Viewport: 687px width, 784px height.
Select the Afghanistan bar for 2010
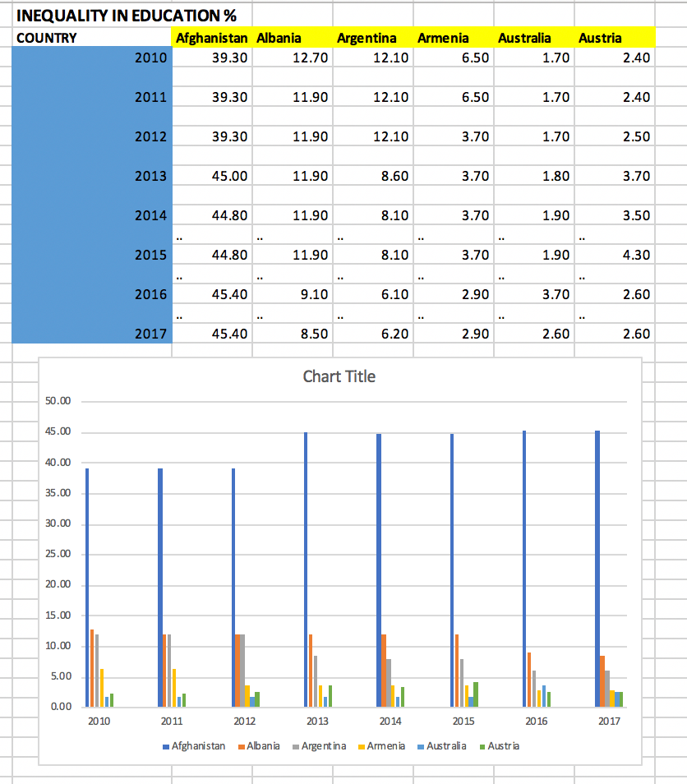click(x=87, y=587)
